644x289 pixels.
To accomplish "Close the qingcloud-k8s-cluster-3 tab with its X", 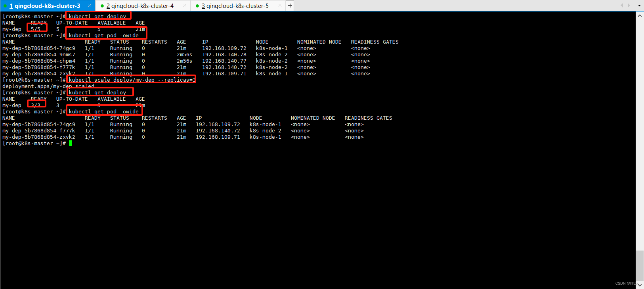I will tap(90, 6).
